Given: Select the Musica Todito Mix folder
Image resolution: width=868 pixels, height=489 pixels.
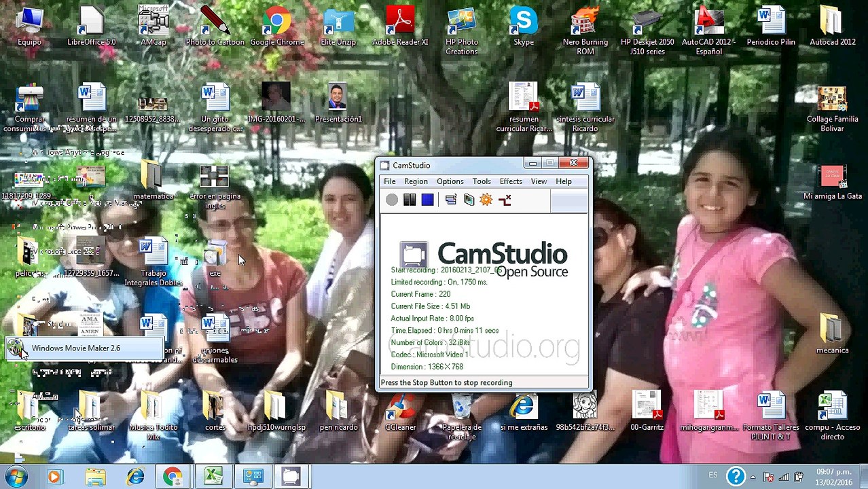Looking at the screenshot, I should pos(153,416).
